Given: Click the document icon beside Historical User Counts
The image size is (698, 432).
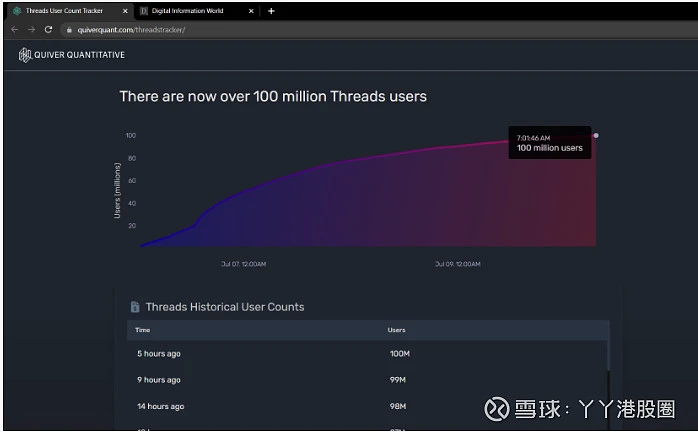Looking at the screenshot, I should click(x=135, y=307).
